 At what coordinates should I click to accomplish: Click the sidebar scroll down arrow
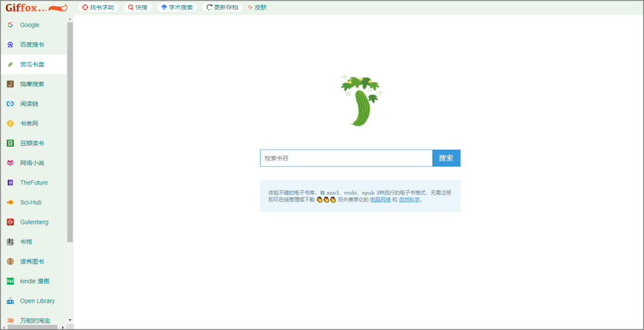(x=70, y=320)
